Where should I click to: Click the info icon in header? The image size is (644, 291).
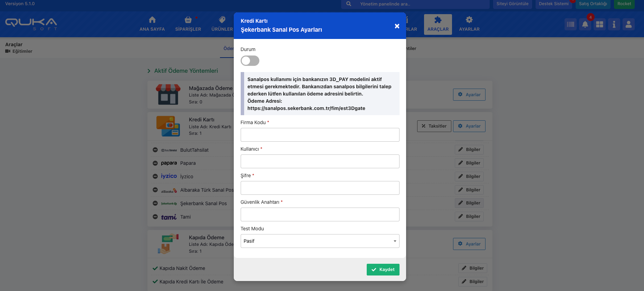(614, 24)
